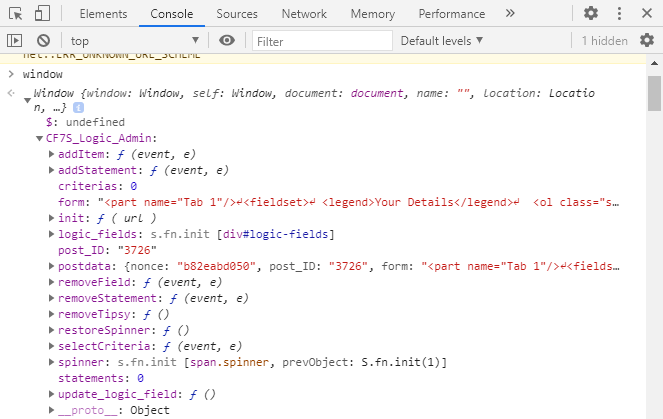Image resolution: width=663 pixels, height=419 pixels.
Task: Open the DevTools three-dot customize menu
Action: click(x=620, y=14)
